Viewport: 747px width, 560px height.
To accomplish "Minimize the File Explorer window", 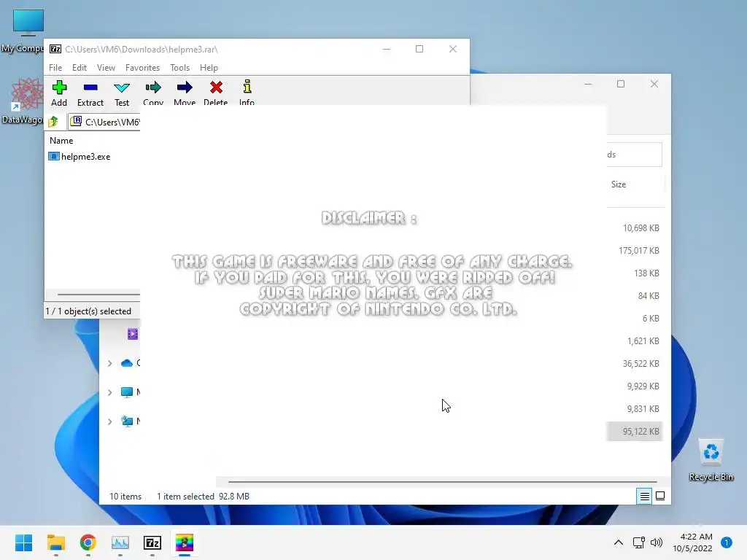I will pyautogui.click(x=588, y=85).
